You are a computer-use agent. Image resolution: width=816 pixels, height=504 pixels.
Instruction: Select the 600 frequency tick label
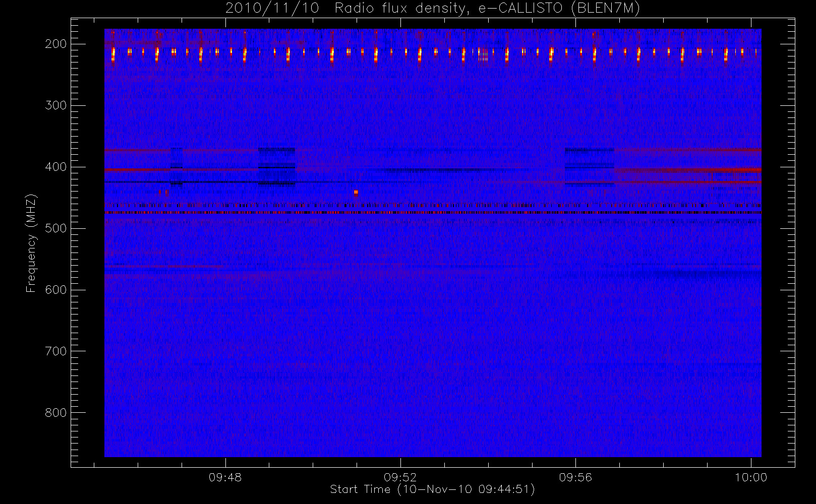(55, 290)
